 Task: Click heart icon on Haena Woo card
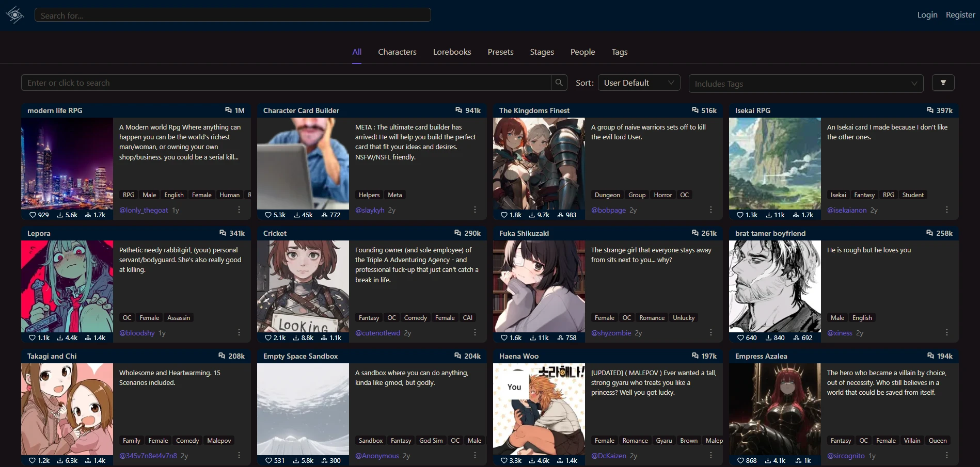pos(504,460)
